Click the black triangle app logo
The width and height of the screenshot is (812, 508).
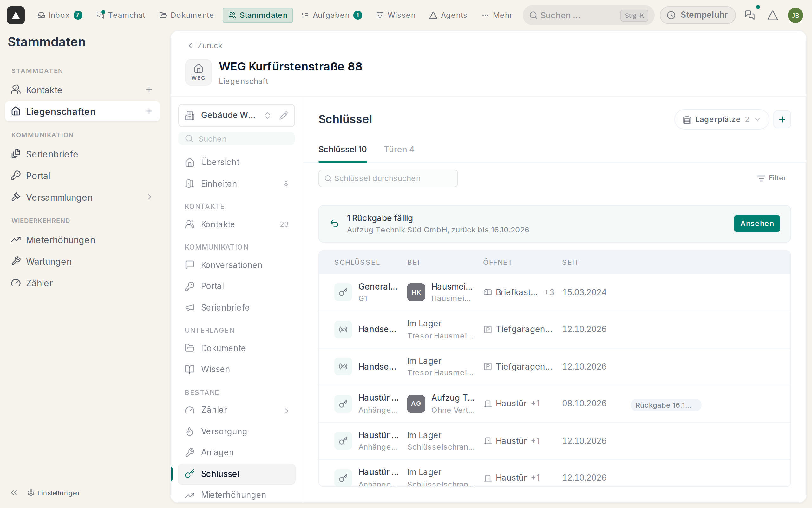pyautogui.click(x=16, y=15)
